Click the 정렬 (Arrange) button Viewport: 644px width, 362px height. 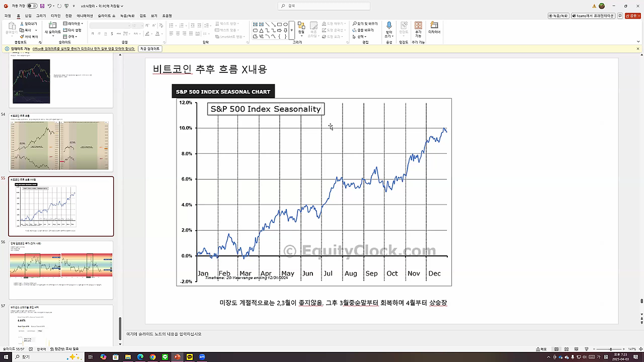click(x=301, y=28)
